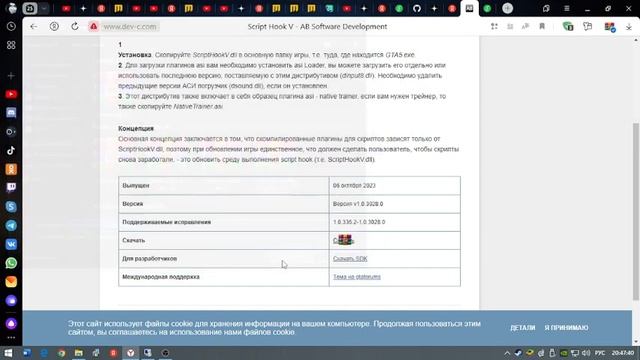Screen dimensions: 640x360
Task: Open Odnoklassniki from the sidebar
Action: tap(11, 169)
